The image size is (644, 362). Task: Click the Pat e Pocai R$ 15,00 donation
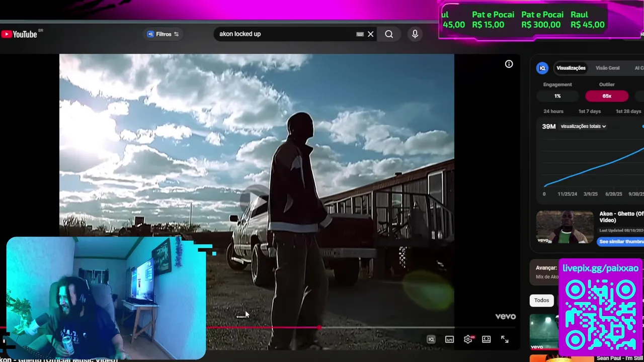click(x=493, y=20)
